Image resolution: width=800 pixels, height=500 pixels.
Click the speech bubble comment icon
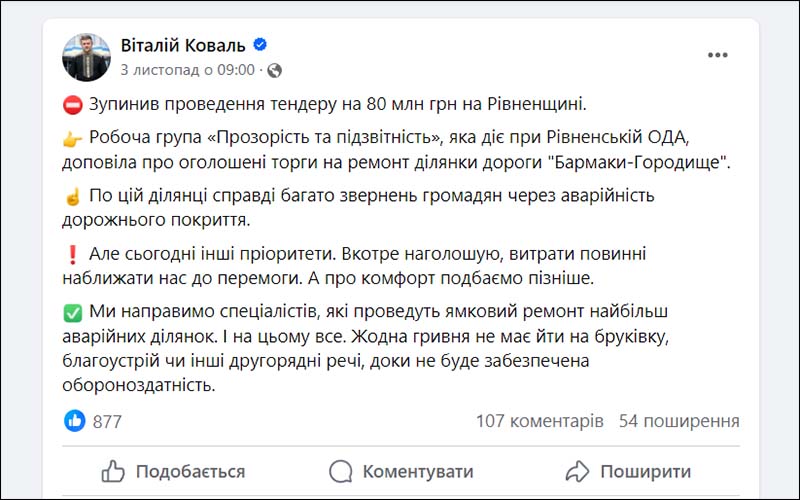pyautogui.click(x=340, y=471)
